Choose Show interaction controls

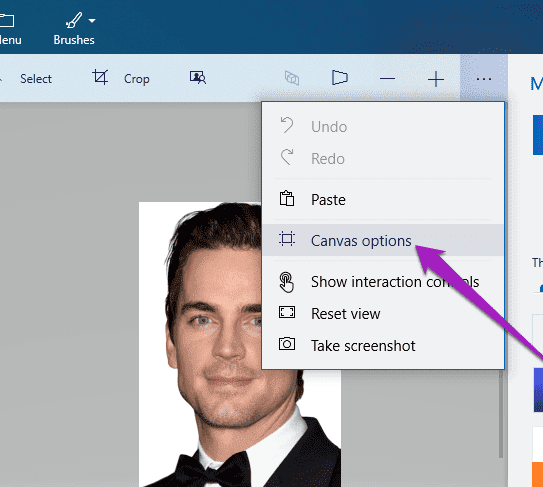tap(383, 282)
